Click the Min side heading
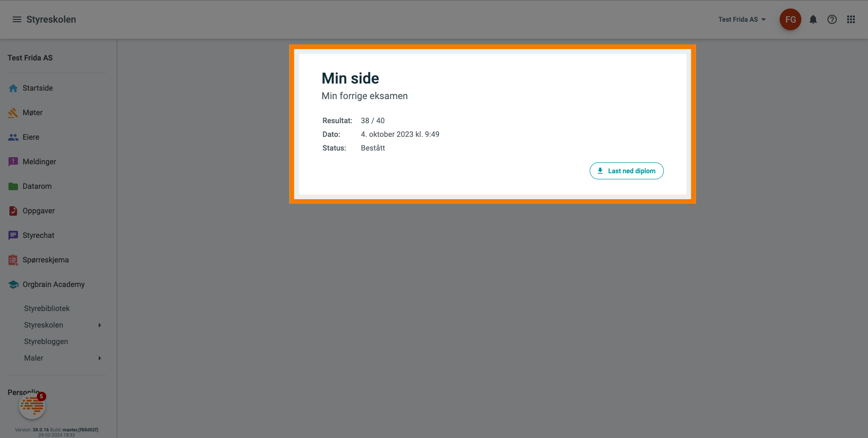This screenshot has height=438, width=868. 350,78
